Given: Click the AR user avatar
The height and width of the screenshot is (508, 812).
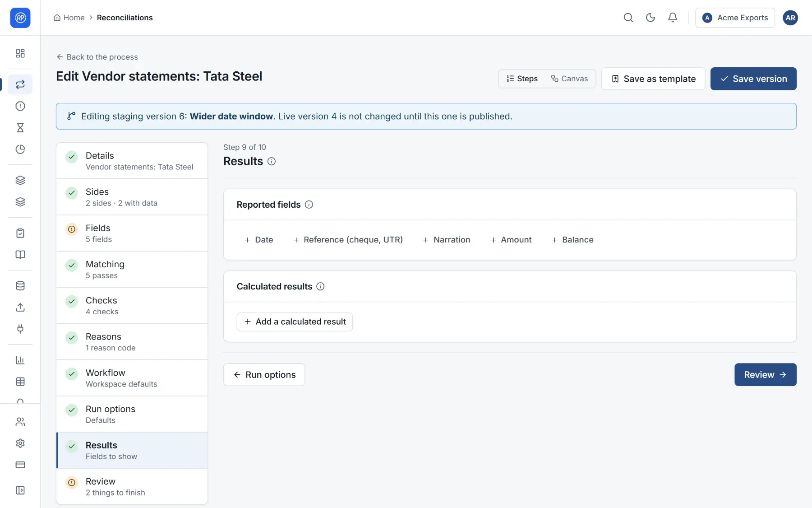Looking at the screenshot, I should pos(790,18).
